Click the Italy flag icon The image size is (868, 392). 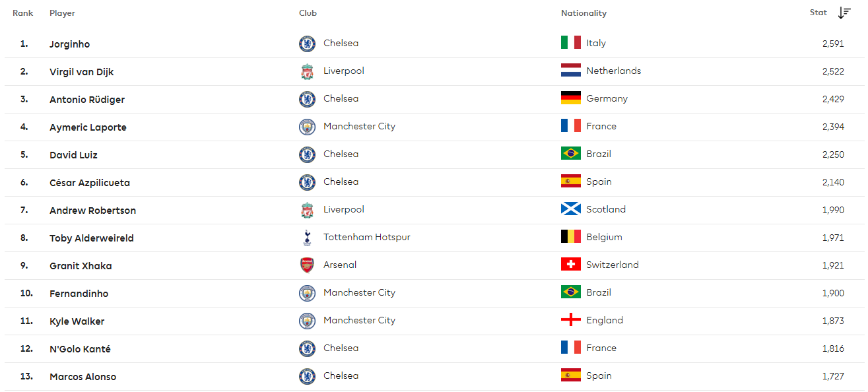pos(571,43)
